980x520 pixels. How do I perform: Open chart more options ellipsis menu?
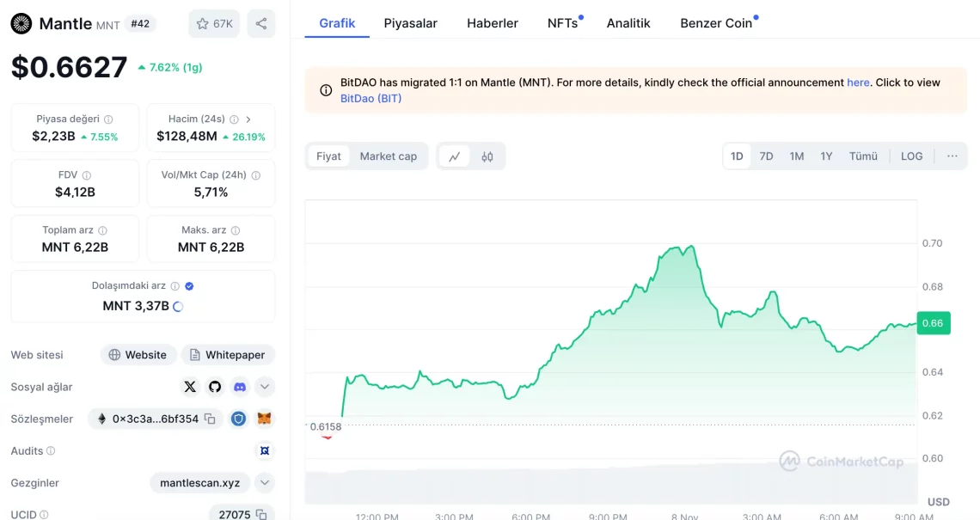click(952, 156)
